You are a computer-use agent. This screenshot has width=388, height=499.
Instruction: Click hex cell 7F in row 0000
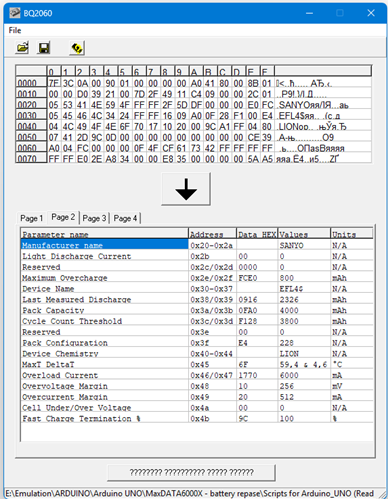point(53,83)
